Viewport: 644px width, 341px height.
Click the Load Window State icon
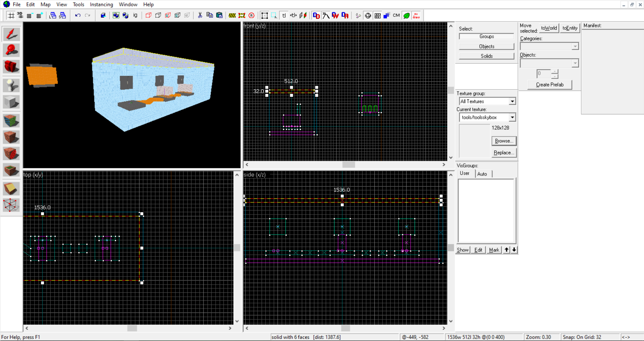pos(53,15)
